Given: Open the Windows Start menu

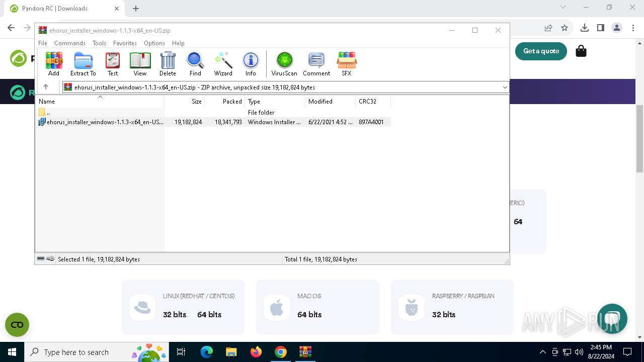Looking at the screenshot, I should tap(12, 352).
